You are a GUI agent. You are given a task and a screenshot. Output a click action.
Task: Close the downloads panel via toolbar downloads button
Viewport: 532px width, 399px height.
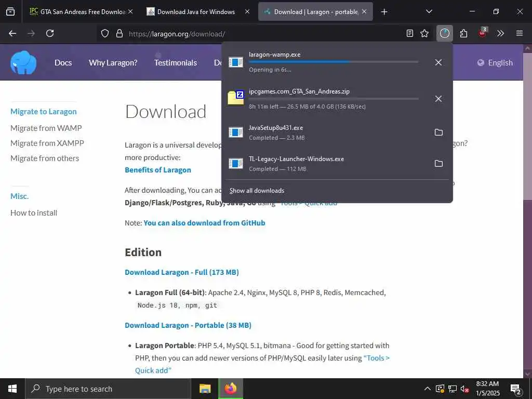point(445,33)
